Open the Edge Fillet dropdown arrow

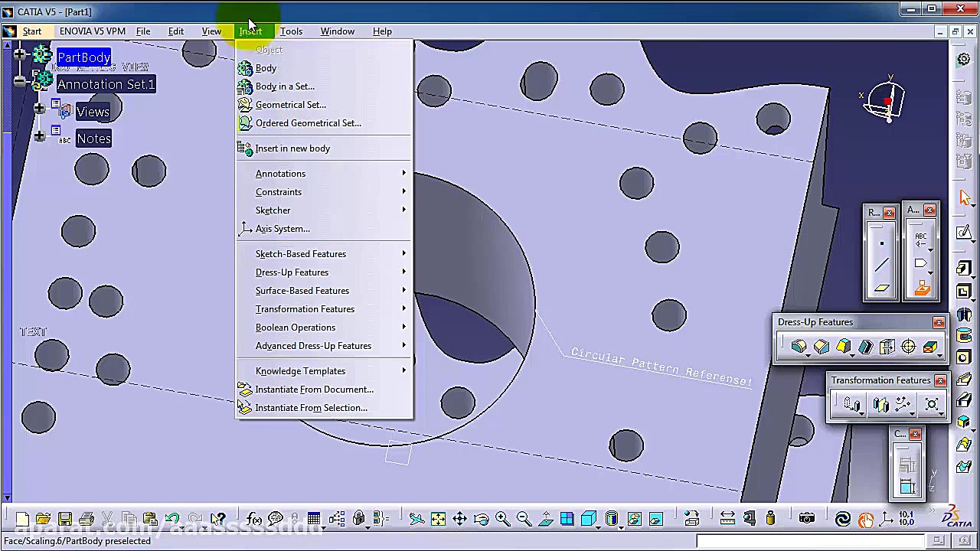[808, 354]
